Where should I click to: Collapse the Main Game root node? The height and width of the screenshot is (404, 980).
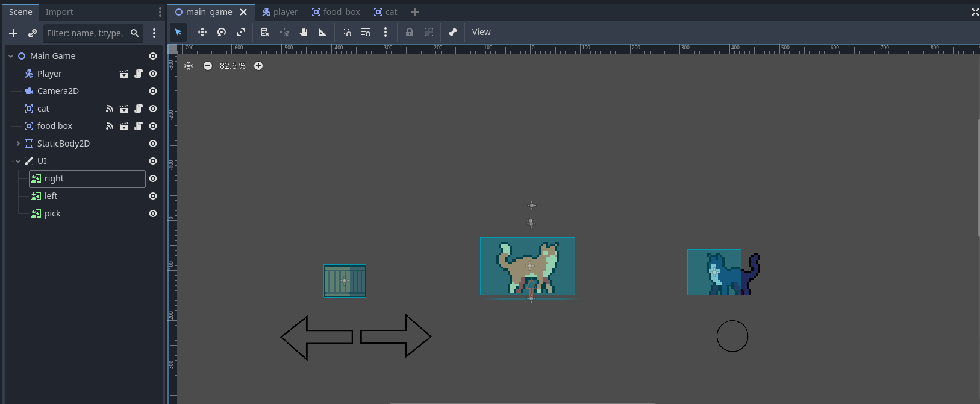point(11,56)
